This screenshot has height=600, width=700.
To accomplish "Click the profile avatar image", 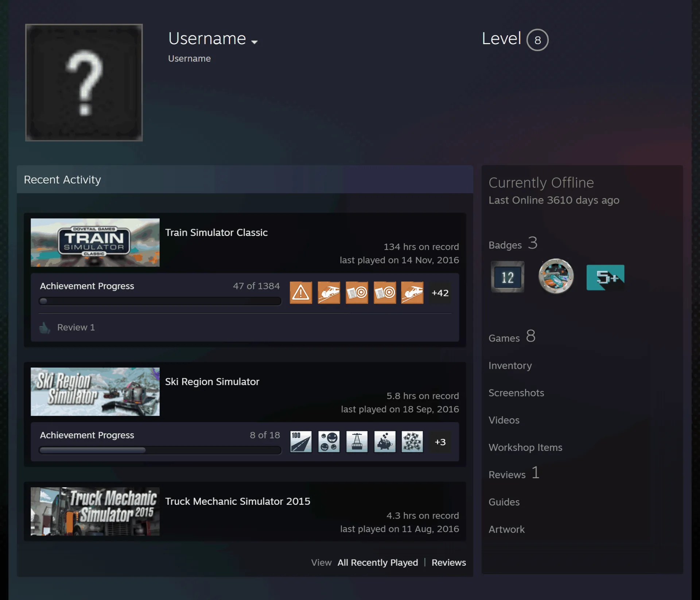I will [84, 82].
